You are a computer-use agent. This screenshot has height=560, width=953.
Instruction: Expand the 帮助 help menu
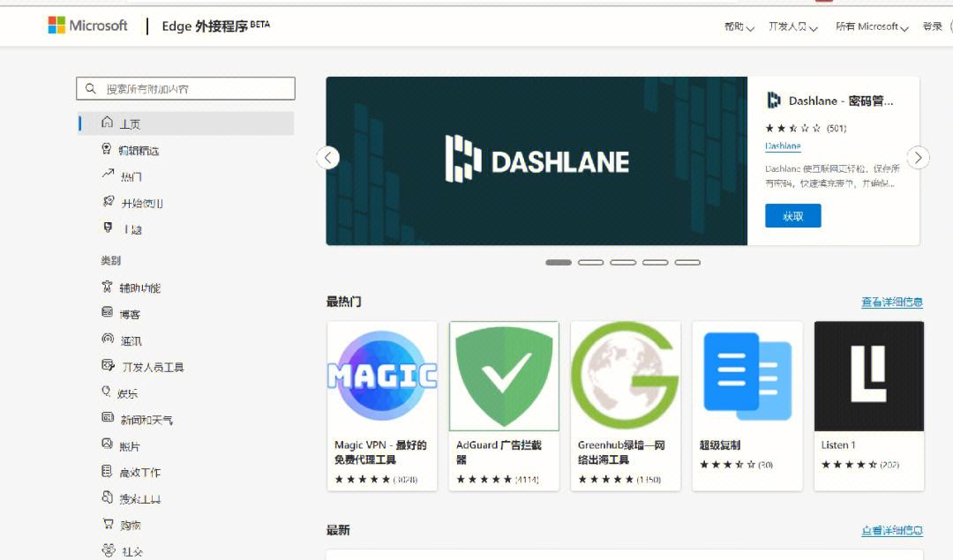(739, 26)
